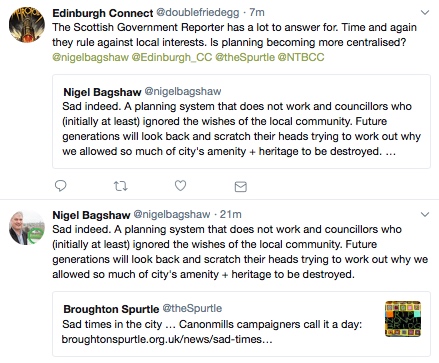
Task: Reply to the Edinburgh Connect tweet
Action: click(x=60, y=186)
